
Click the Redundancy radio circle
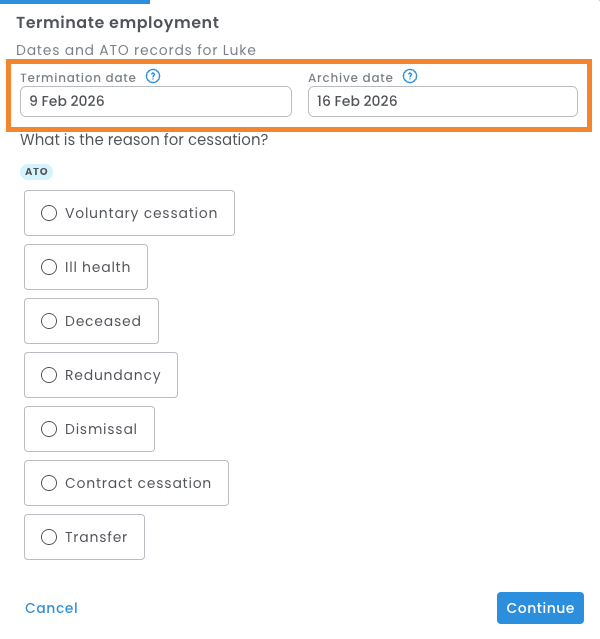[x=49, y=375]
